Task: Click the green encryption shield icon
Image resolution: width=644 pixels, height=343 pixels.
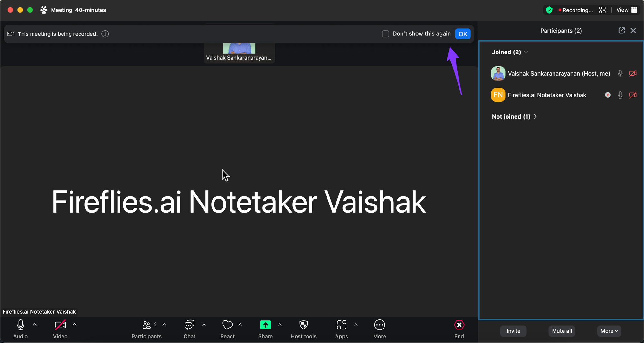Action: 549,10
